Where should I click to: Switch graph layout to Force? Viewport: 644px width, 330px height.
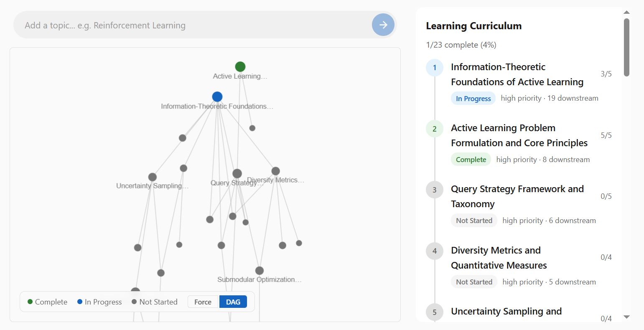pos(203,302)
